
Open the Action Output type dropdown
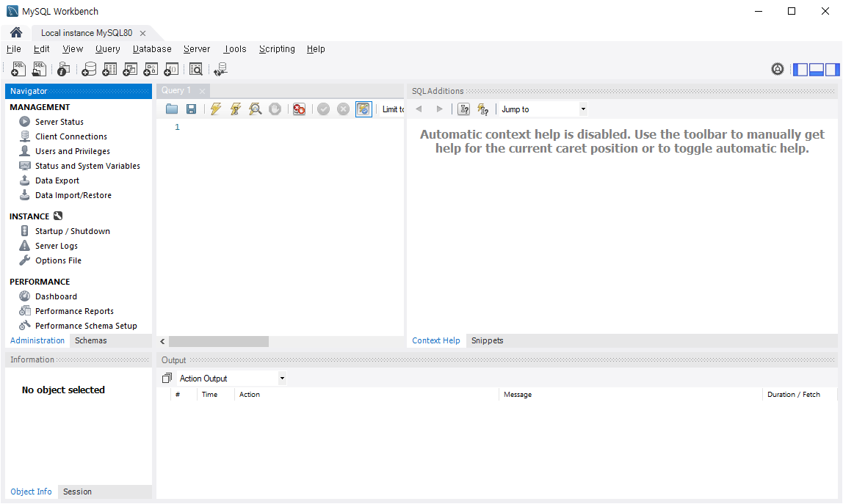(x=232, y=379)
